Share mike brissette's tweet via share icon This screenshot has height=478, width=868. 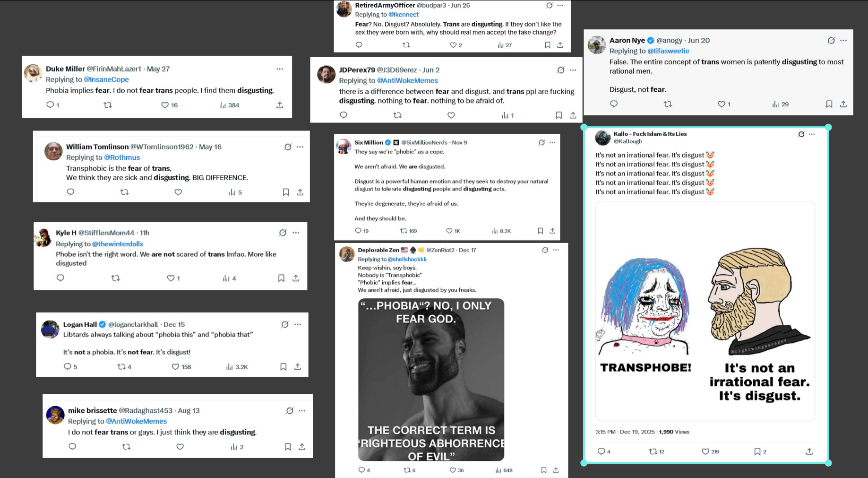click(302, 447)
